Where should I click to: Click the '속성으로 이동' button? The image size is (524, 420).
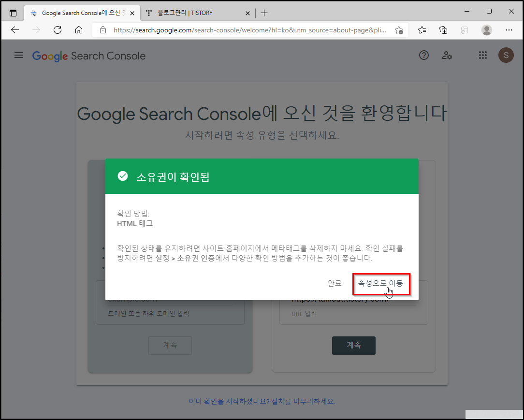(380, 283)
